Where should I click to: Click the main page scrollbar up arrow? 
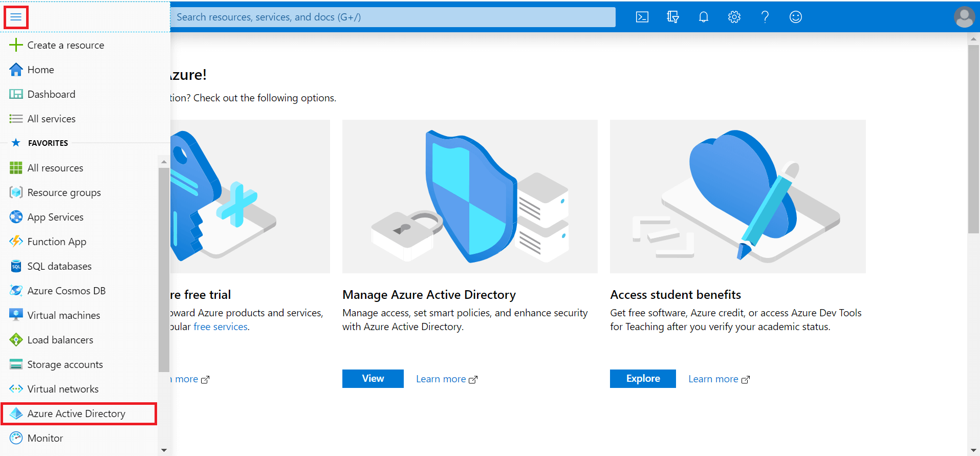973,38
